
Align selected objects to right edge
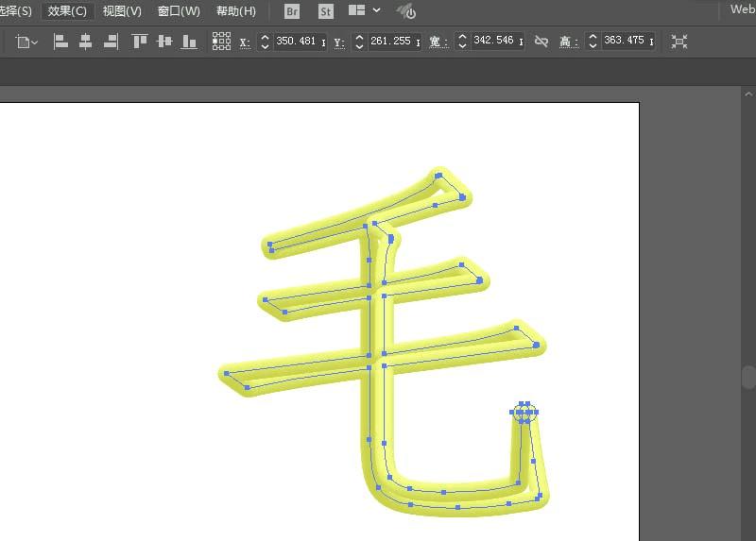pyautogui.click(x=111, y=42)
